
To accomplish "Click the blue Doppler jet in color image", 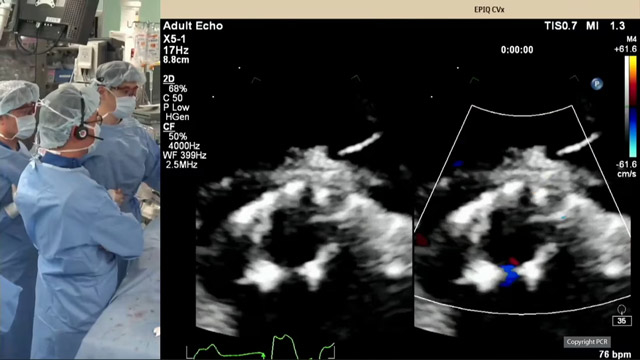I will coord(509,275).
